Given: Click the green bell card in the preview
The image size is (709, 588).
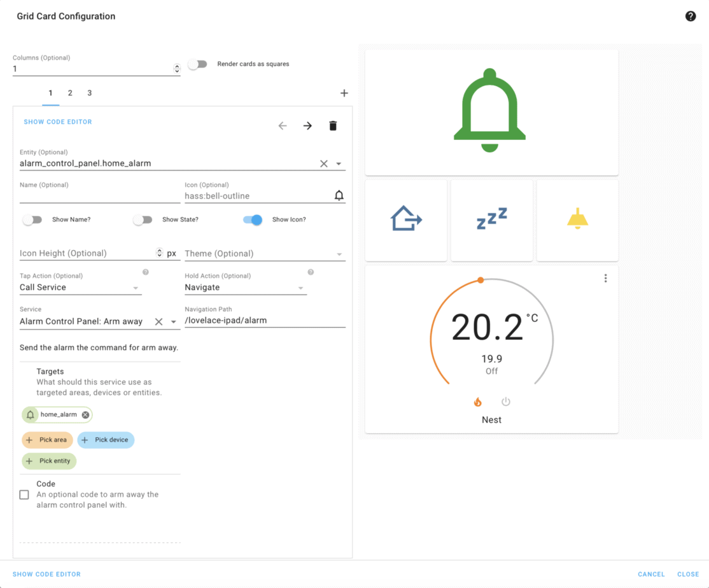Looking at the screenshot, I should click(x=491, y=112).
